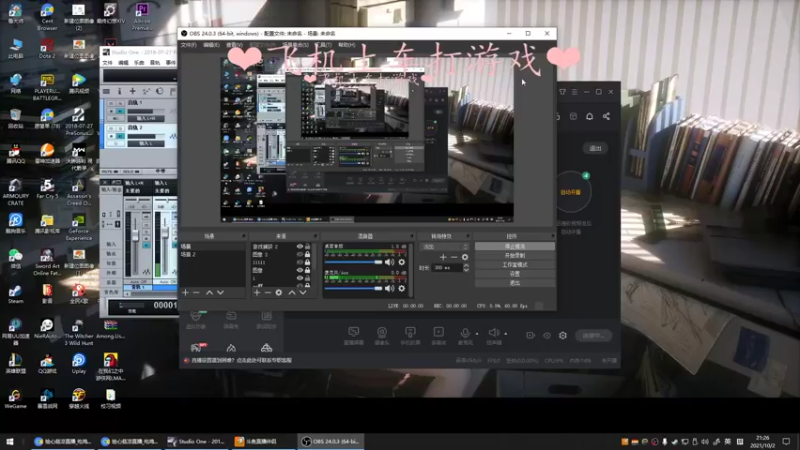Add a new scene with the plus icon

click(185, 292)
